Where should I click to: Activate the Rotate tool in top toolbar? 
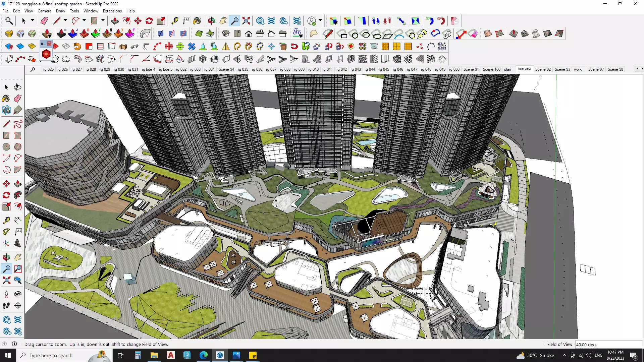click(149, 21)
